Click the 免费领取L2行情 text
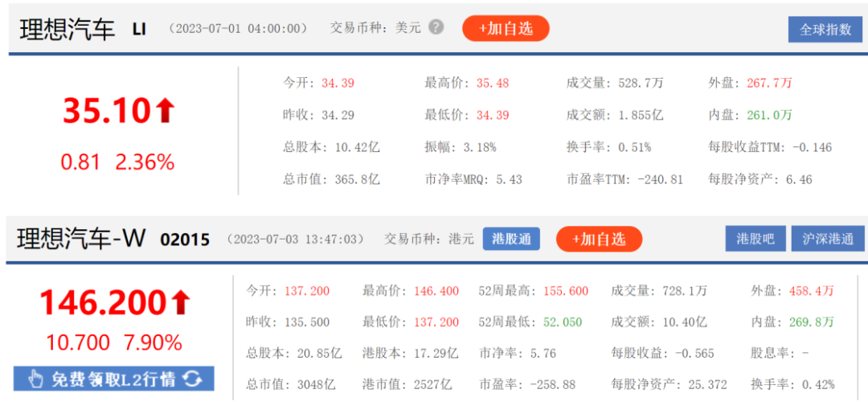Viewport: 868px width, 410px height. (x=113, y=379)
